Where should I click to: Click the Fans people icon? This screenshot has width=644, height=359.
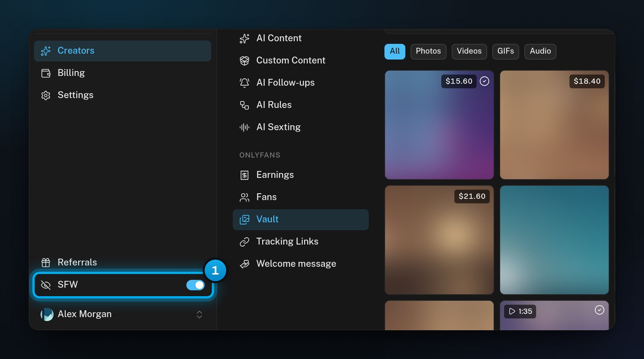click(x=244, y=197)
